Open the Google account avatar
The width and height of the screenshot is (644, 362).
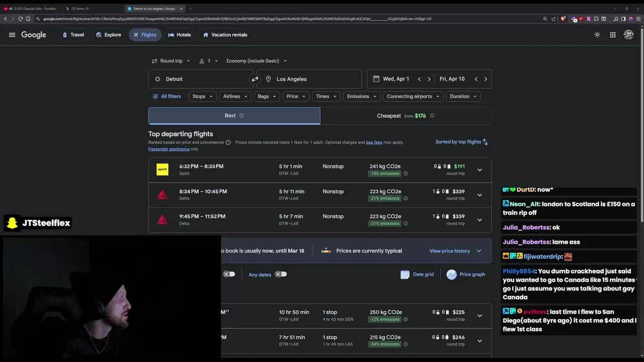click(628, 35)
